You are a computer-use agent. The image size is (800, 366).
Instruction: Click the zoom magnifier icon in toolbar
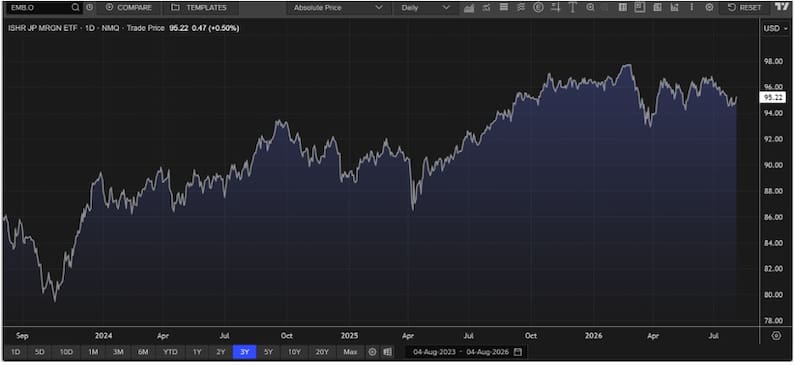(590, 8)
